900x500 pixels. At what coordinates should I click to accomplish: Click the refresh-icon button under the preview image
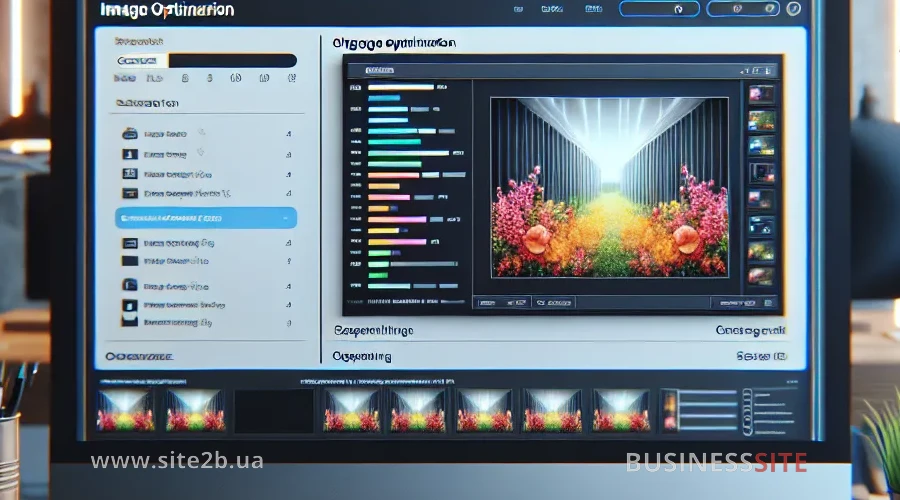554,303
